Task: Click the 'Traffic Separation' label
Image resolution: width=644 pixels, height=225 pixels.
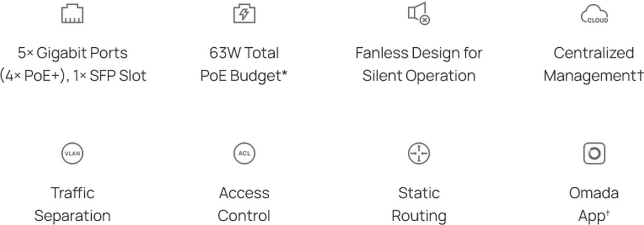Action: pos(72,204)
